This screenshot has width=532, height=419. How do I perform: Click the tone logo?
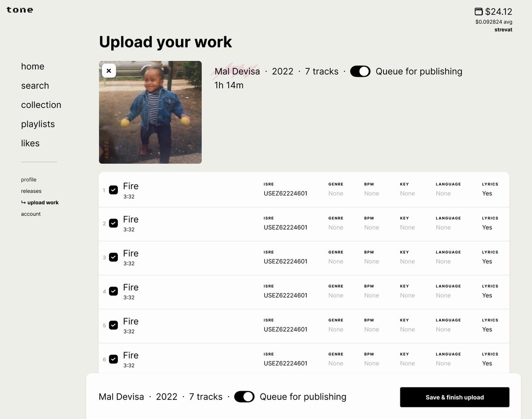(20, 9)
